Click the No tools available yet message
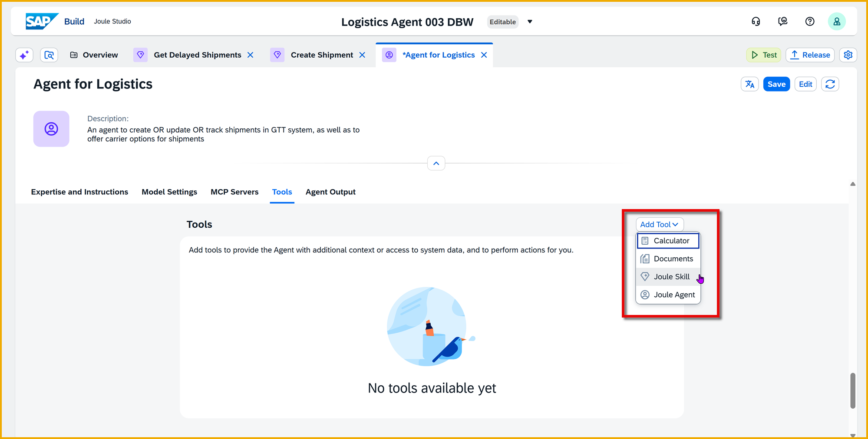The image size is (868, 439). (432, 388)
